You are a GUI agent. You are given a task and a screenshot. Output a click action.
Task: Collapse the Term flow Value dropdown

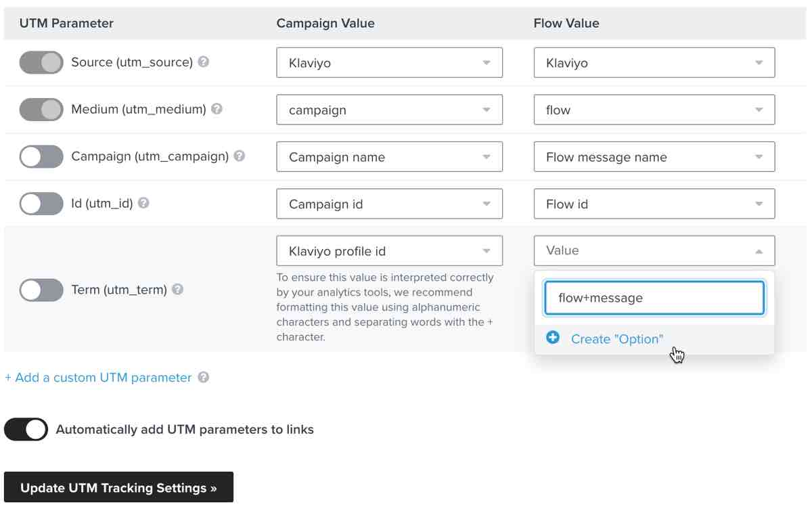click(x=654, y=250)
